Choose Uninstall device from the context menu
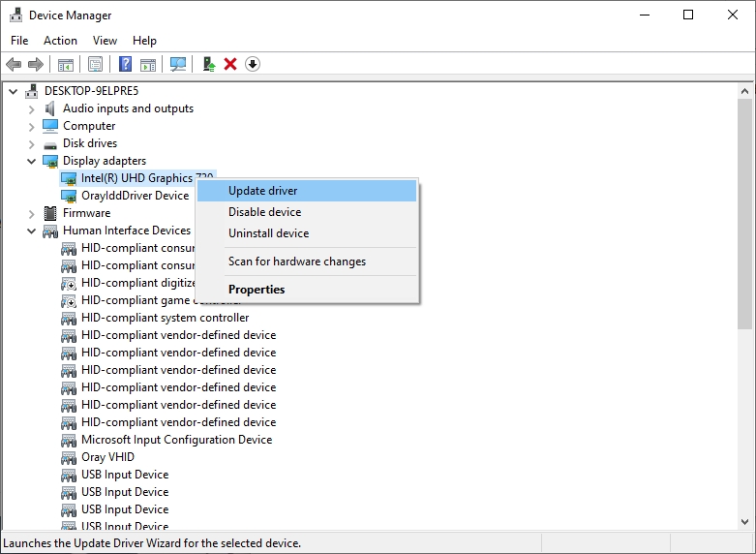This screenshot has width=756, height=554. (307, 233)
